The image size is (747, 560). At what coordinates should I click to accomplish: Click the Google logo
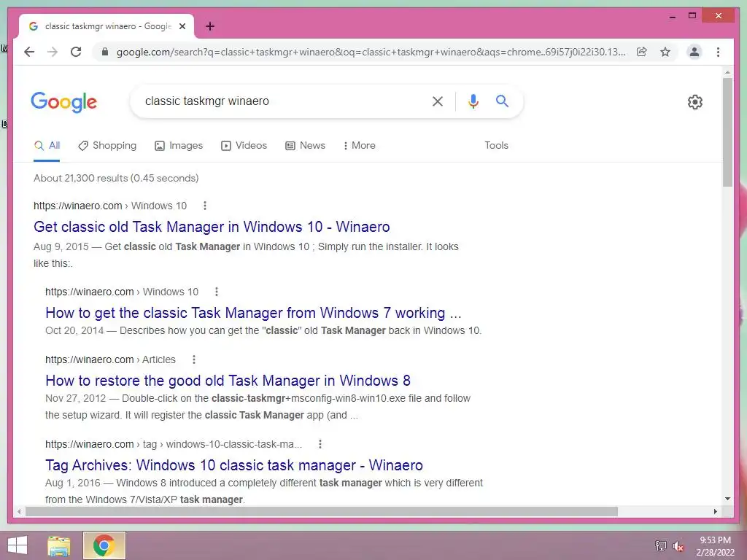(64, 102)
